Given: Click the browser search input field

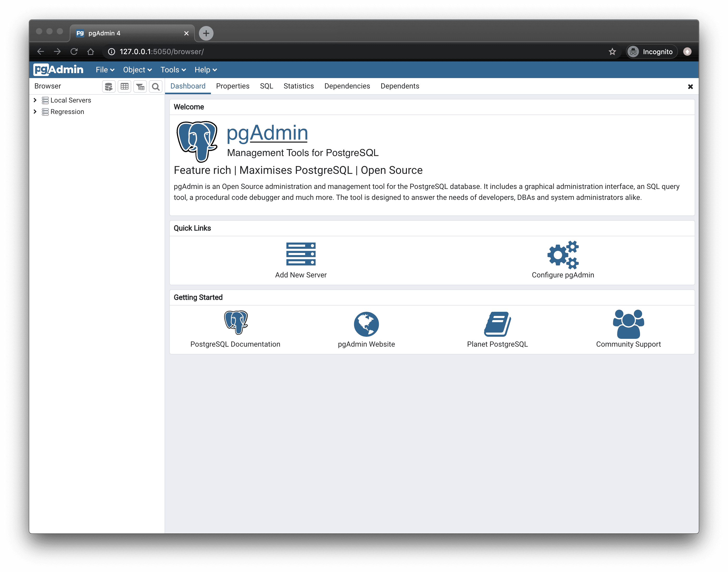Looking at the screenshot, I should pyautogui.click(x=156, y=86).
